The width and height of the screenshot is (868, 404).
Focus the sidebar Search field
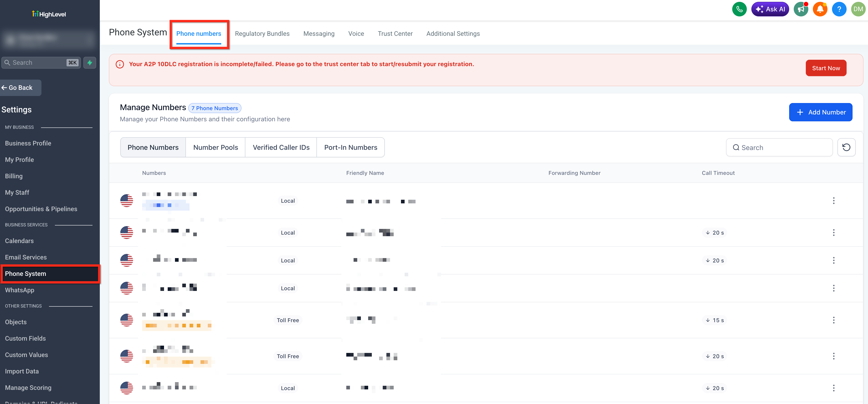coord(41,63)
